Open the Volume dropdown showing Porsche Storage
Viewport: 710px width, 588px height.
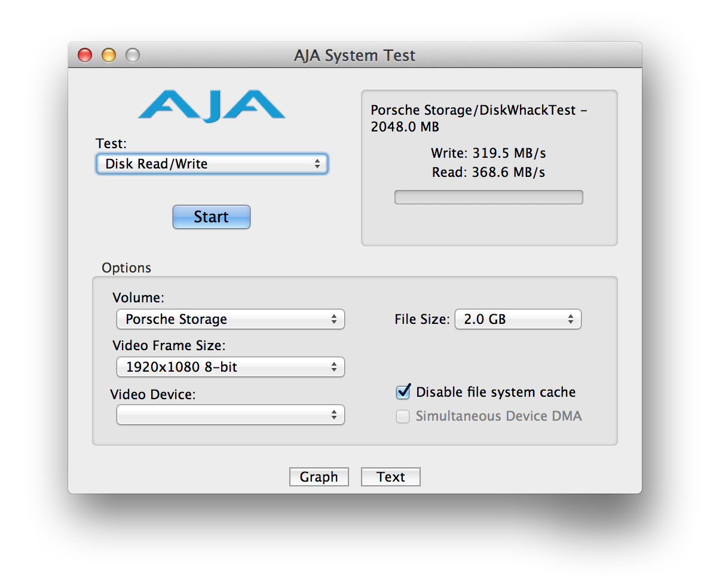point(231,319)
